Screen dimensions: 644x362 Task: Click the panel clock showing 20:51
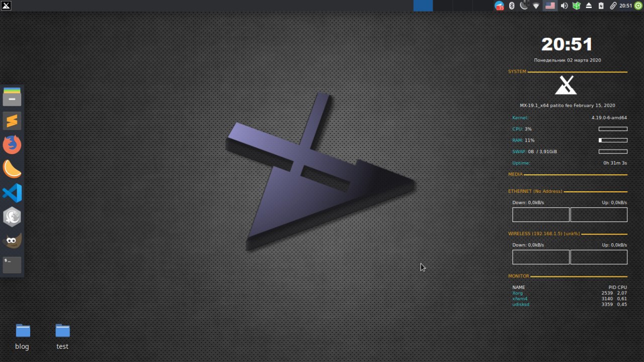click(625, 6)
